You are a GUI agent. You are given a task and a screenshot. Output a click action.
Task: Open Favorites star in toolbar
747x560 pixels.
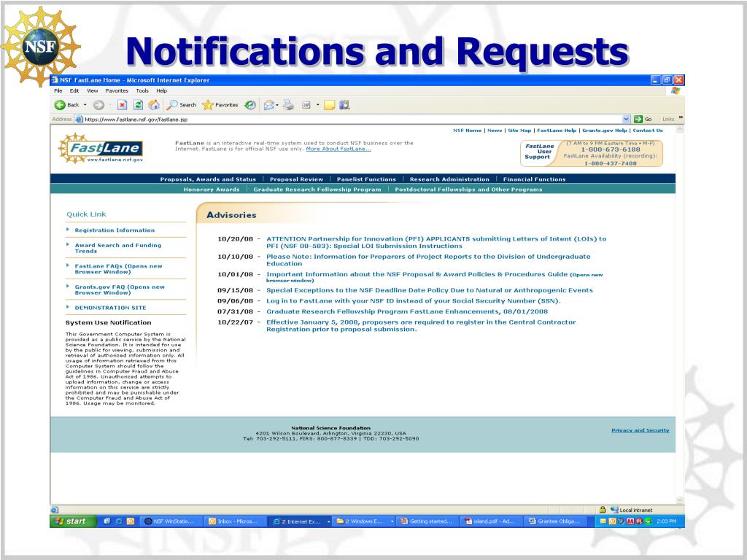(220, 105)
